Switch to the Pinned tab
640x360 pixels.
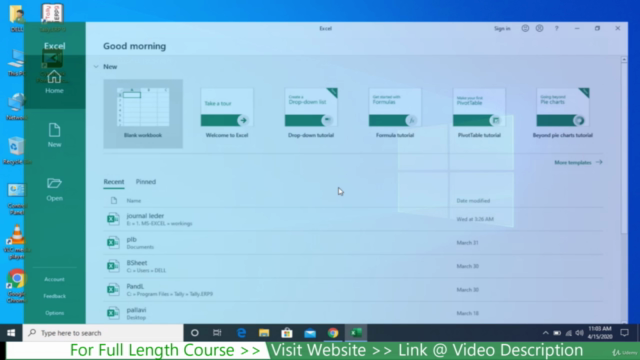[146, 182]
